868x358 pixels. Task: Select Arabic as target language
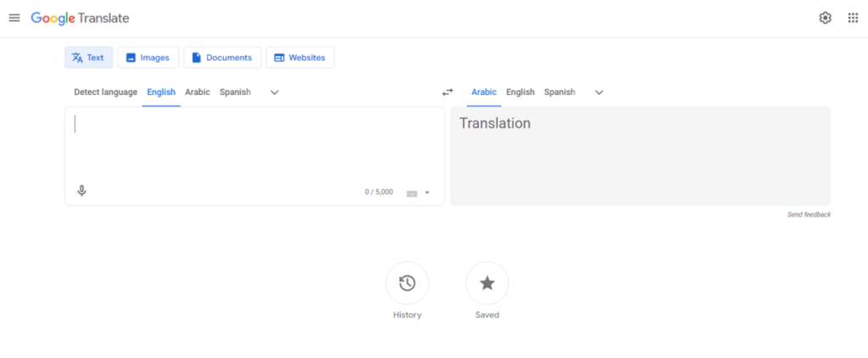(484, 92)
